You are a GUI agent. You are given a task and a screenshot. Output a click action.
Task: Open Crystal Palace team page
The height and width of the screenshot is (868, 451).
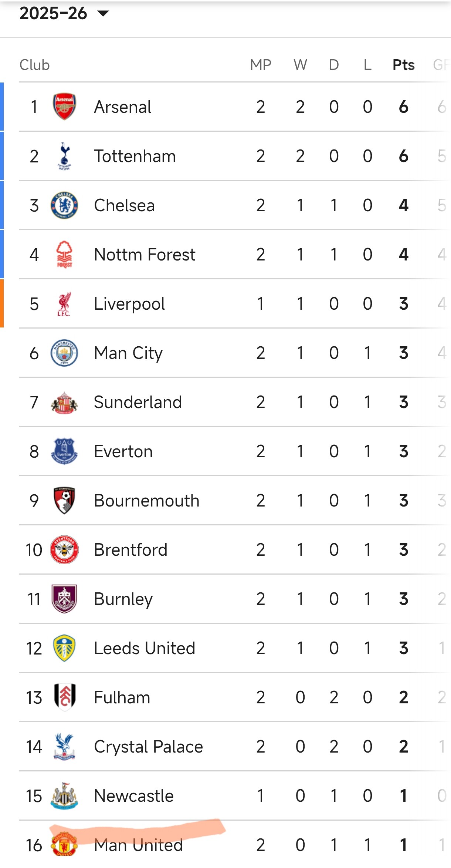coord(148,747)
